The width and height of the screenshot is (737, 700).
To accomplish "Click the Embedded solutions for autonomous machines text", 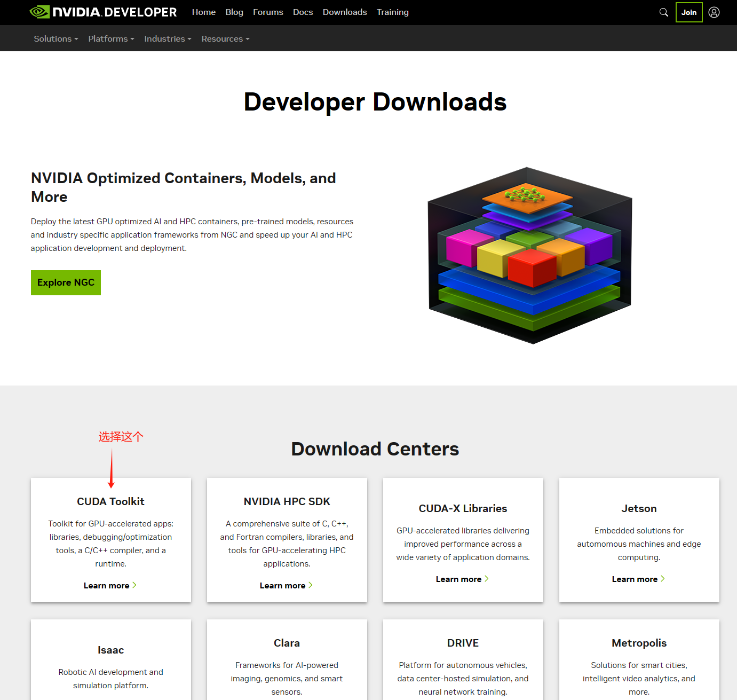I will (x=639, y=544).
